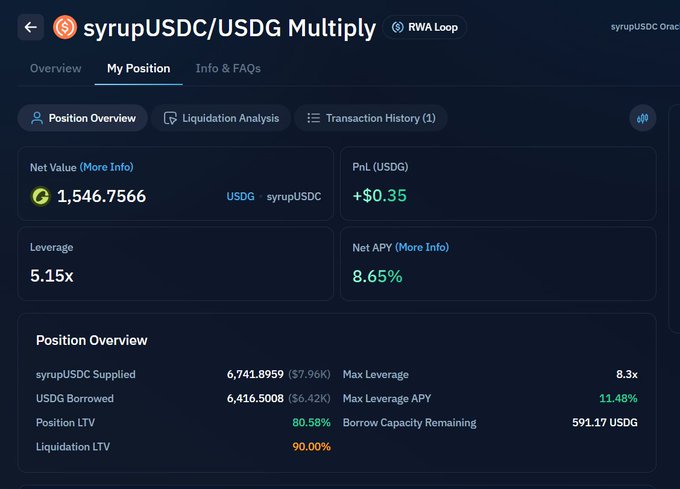This screenshot has width=680, height=489.
Task: Click the Position LTV row label
Action: point(65,422)
